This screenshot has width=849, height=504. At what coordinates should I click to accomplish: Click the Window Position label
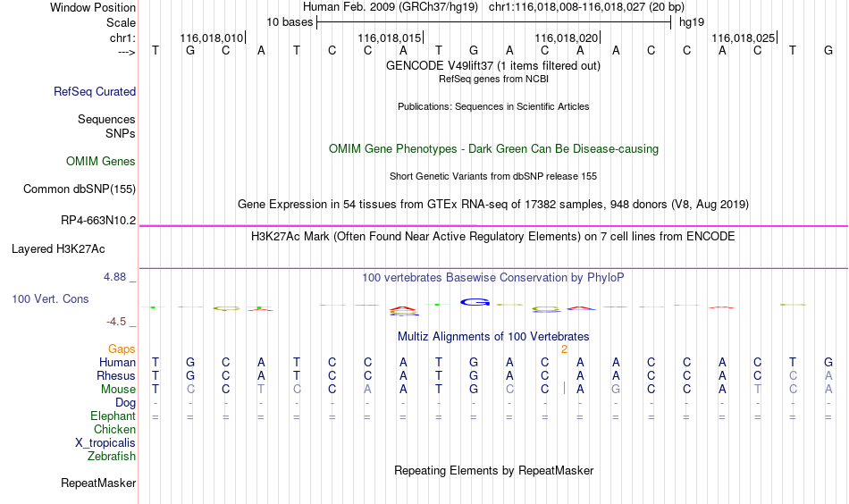click(93, 7)
